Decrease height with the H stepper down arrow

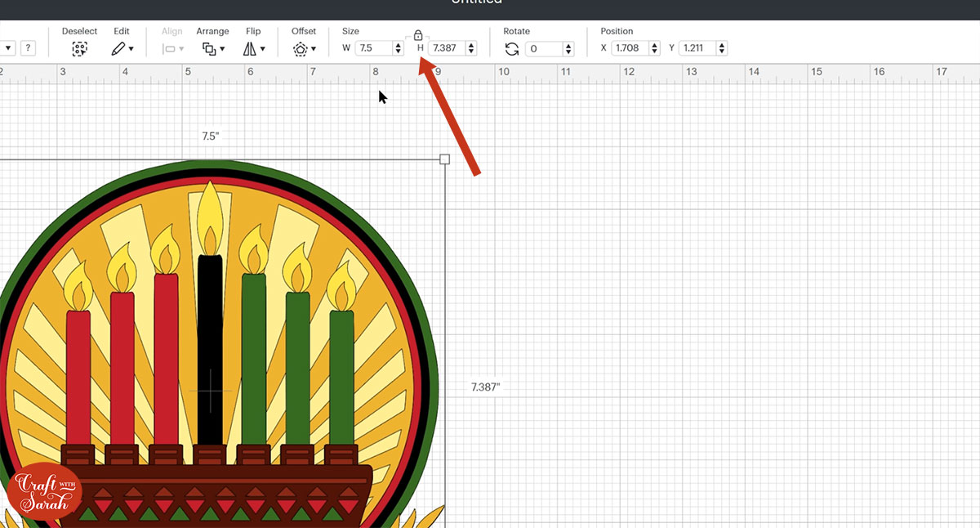[471, 52]
